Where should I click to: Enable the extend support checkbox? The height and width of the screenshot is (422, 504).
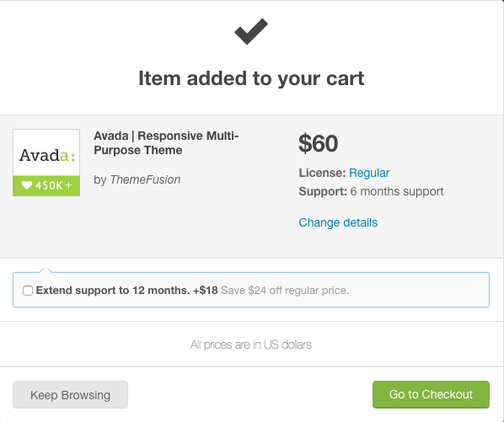(28, 291)
